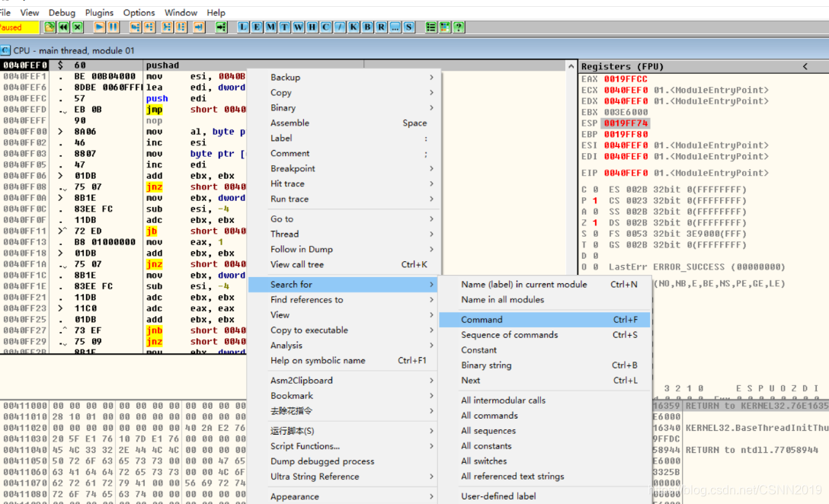The height and width of the screenshot is (504, 829).
Task: Click the Trace into toolbar icon
Action: pos(167,27)
